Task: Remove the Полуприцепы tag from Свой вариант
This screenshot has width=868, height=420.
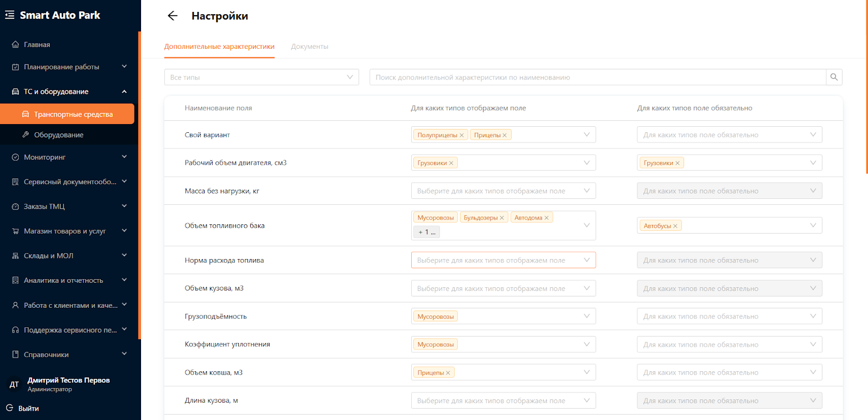Action: tap(462, 135)
